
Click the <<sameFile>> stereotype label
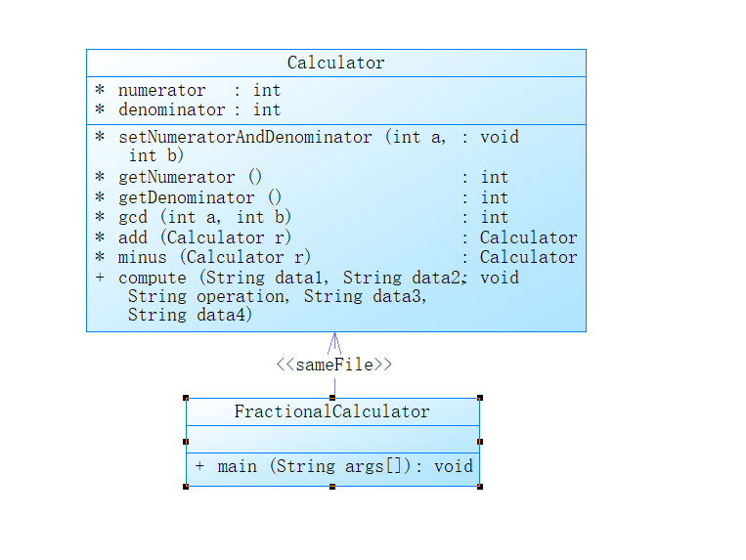click(334, 365)
